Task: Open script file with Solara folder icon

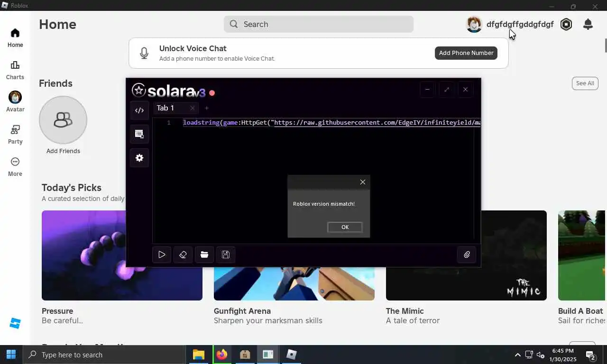Action: [204, 255]
